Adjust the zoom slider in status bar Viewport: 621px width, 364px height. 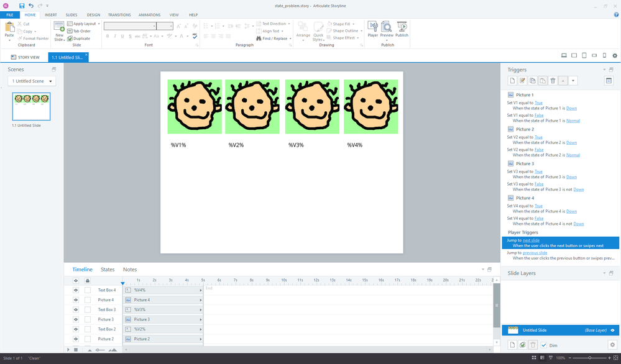click(x=589, y=358)
